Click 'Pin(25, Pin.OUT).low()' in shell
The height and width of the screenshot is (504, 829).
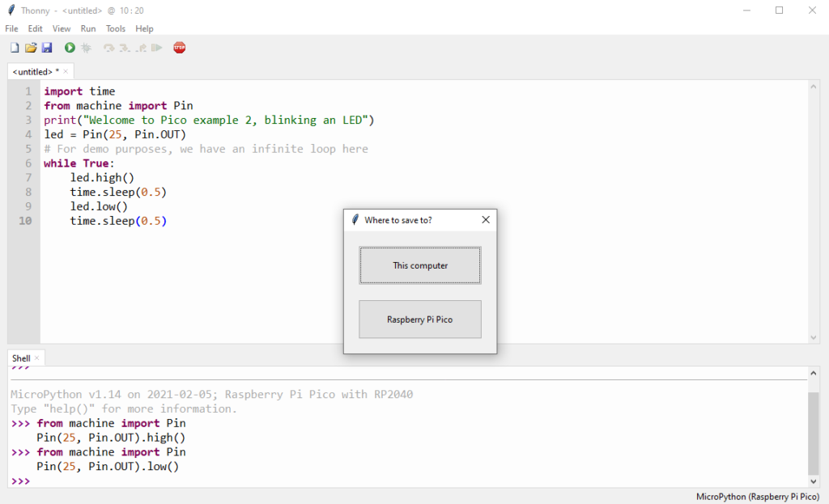coord(108,467)
